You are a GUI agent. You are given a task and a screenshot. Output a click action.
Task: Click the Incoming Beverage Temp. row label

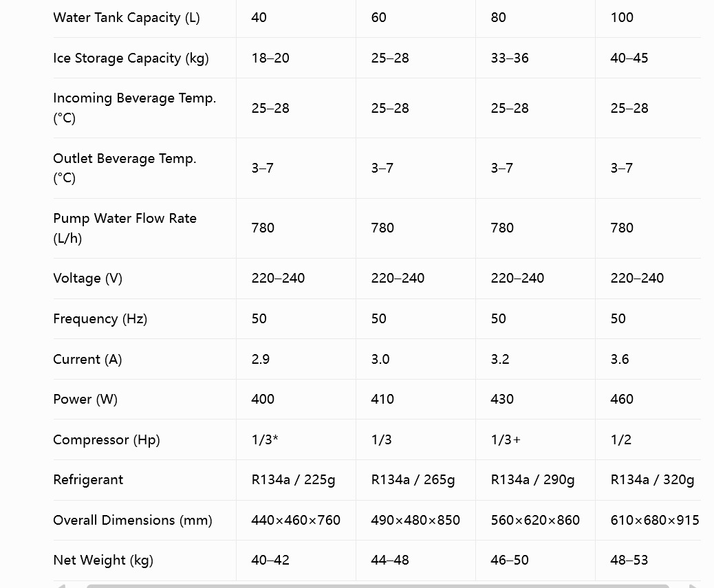pyautogui.click(x=134, y=108)
